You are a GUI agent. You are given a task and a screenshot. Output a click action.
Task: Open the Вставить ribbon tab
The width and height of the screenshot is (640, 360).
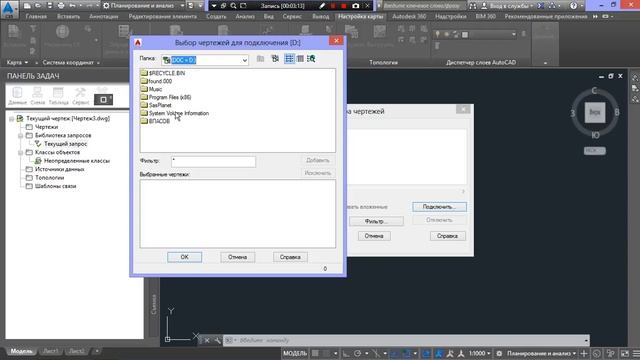68,17
